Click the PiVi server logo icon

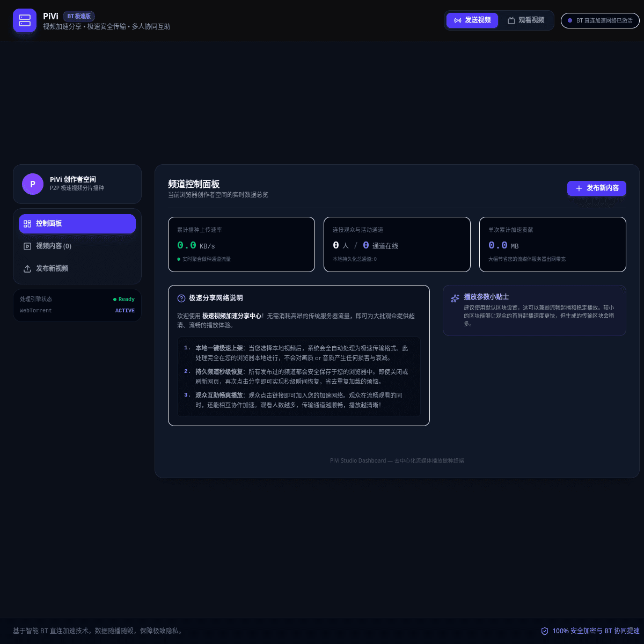pos(25,20)
